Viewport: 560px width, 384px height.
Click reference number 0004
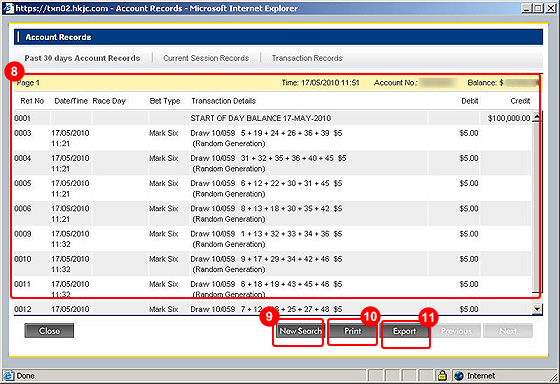point(22,158)
